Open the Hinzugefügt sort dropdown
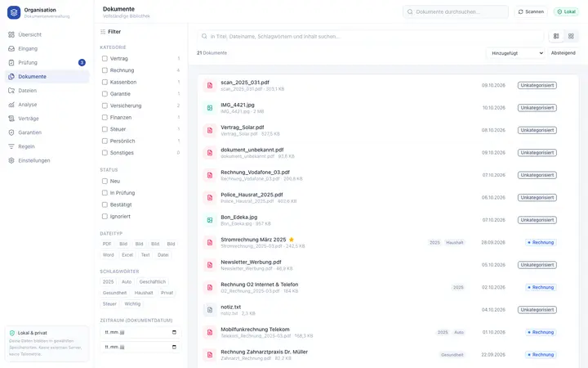The height and width of the screenshot is (368, 588). (x=515, y=53)
